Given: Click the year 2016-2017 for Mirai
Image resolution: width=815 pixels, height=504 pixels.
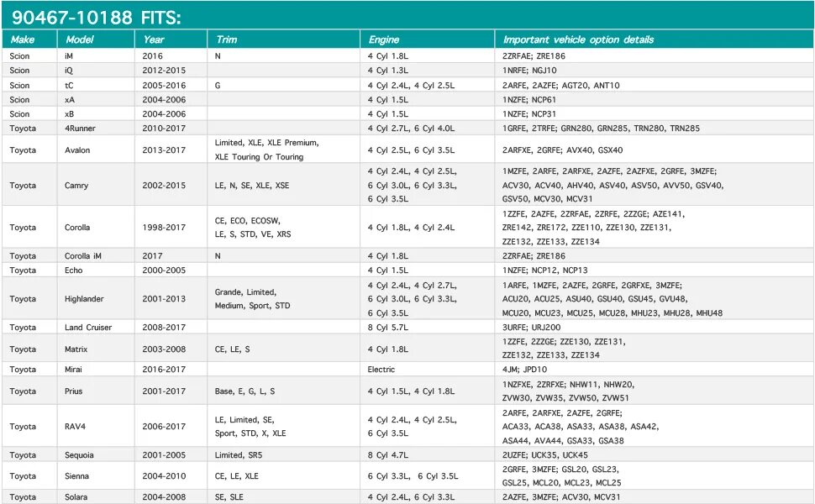Looking at the screenshot, I should pos(164,370).
